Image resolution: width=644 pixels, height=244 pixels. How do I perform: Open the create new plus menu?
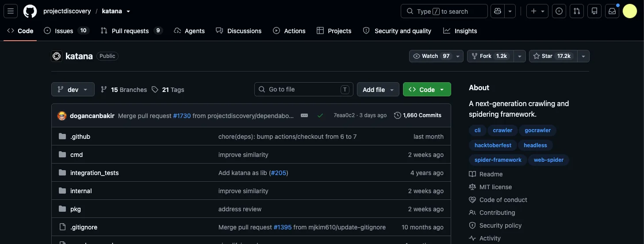tap(537, 11)
